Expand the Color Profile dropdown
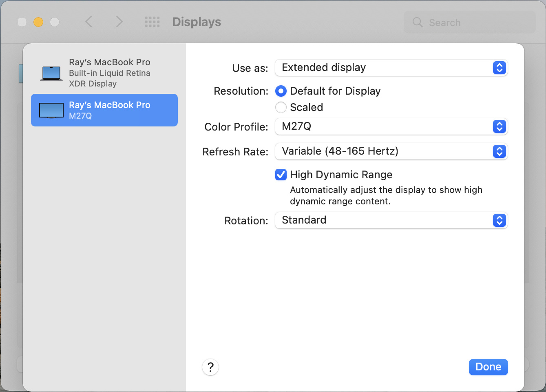This screenshot has width=546, height=392. pos(391,126)
